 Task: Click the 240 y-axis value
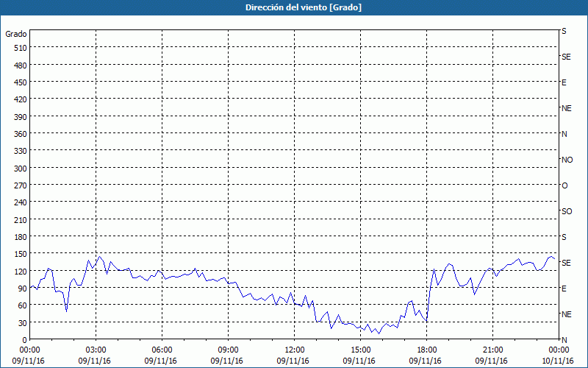pos(21,203)
